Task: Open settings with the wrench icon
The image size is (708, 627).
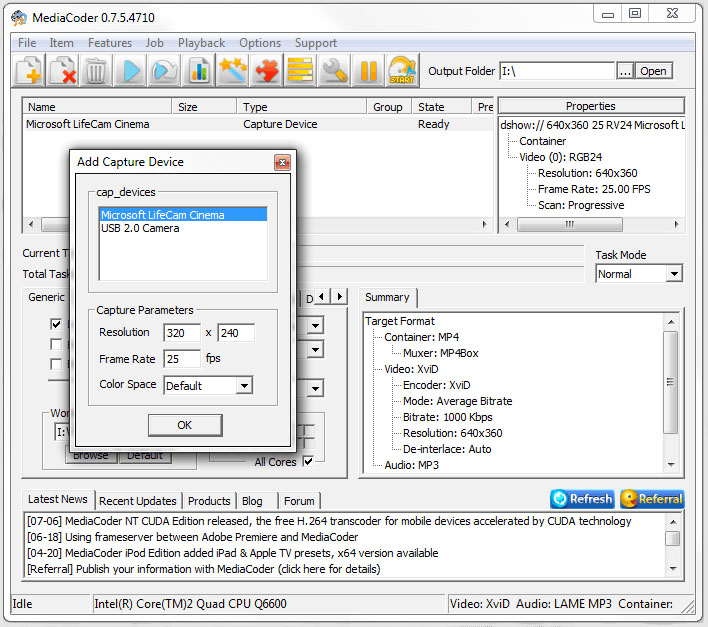Action: pyautogui.click(x=335, y=71)
